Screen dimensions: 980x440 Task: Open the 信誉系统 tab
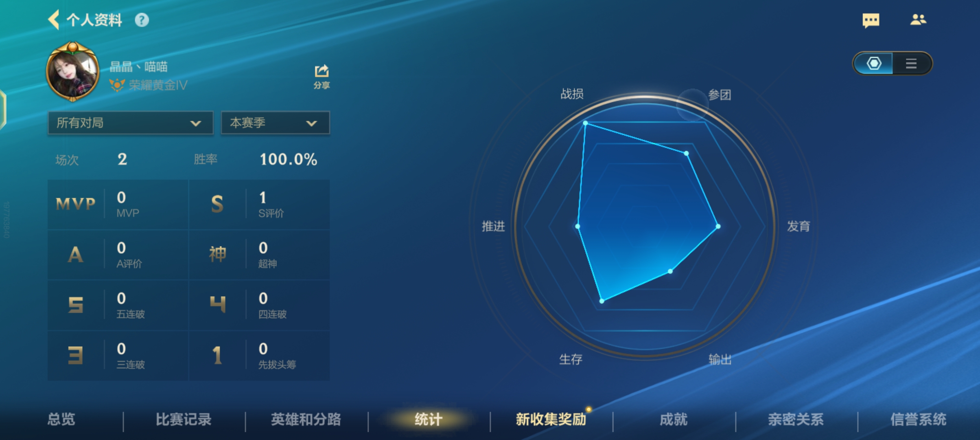[x=918, y=419]
